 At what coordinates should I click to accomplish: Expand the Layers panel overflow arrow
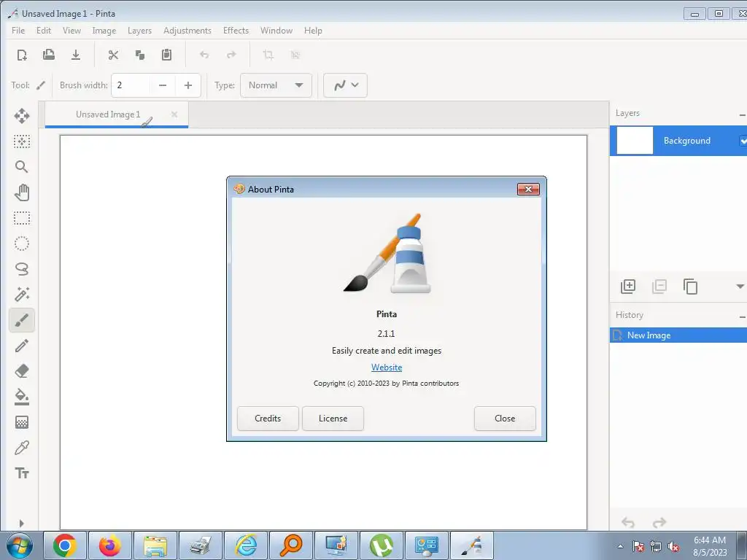point(740,286)
